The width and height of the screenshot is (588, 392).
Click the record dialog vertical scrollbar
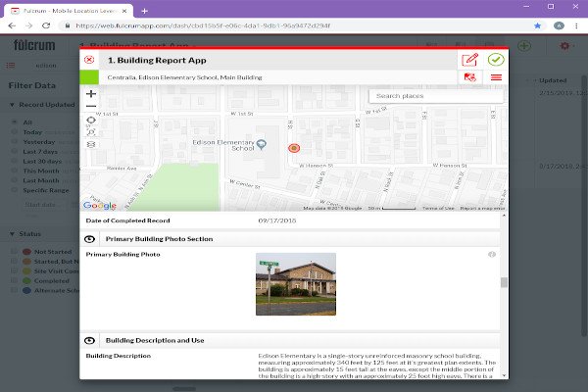(x=505, y=283)
